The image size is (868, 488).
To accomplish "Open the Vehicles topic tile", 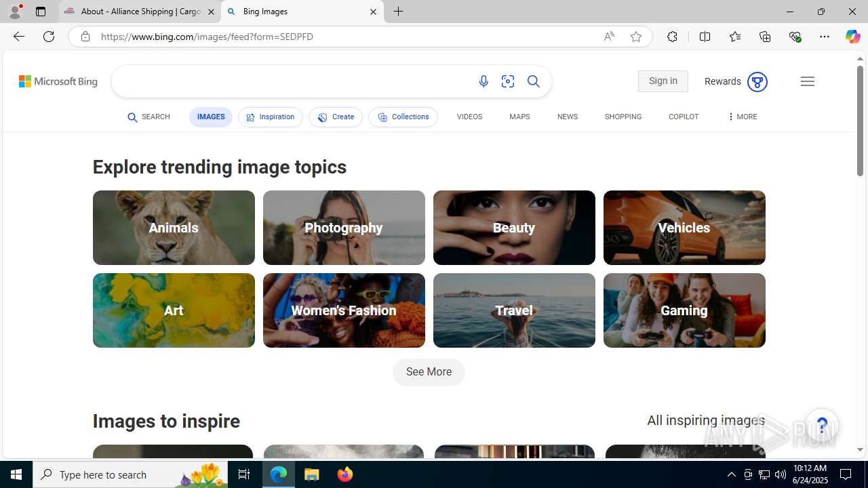I will tap(684, 228).
